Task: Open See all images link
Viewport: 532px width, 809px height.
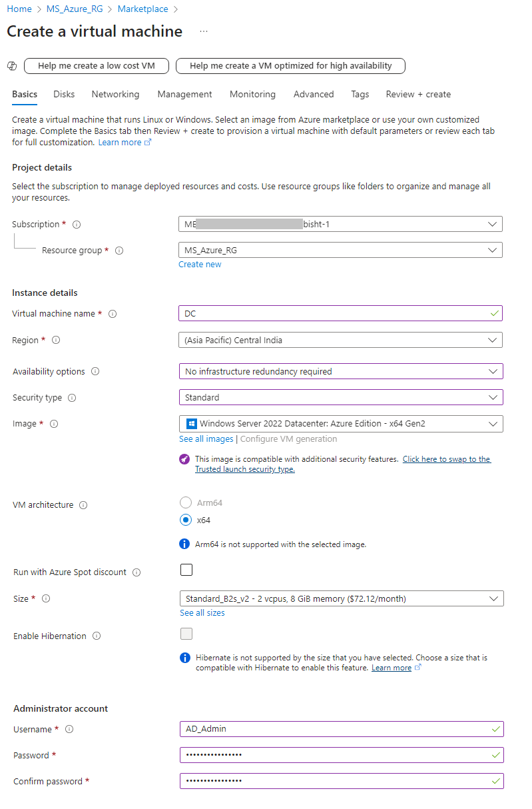Action: pyautogui.click(x=206, y=439)
